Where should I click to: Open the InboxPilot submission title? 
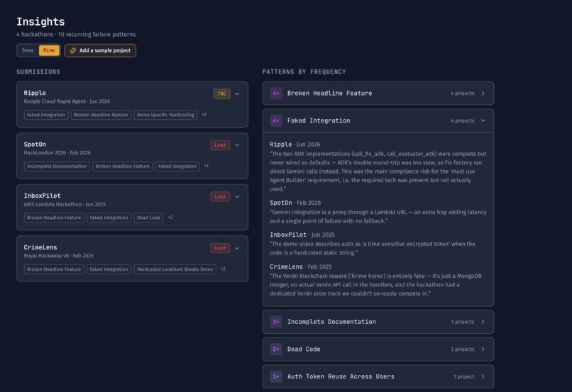(x=43, y=196)
